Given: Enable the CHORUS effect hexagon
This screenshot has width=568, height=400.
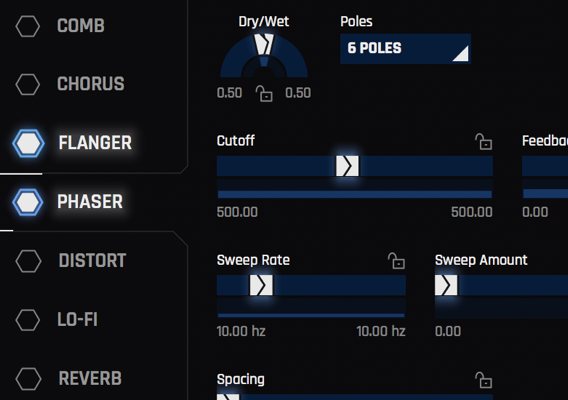Looking at the screenshot, I should 28,84.
